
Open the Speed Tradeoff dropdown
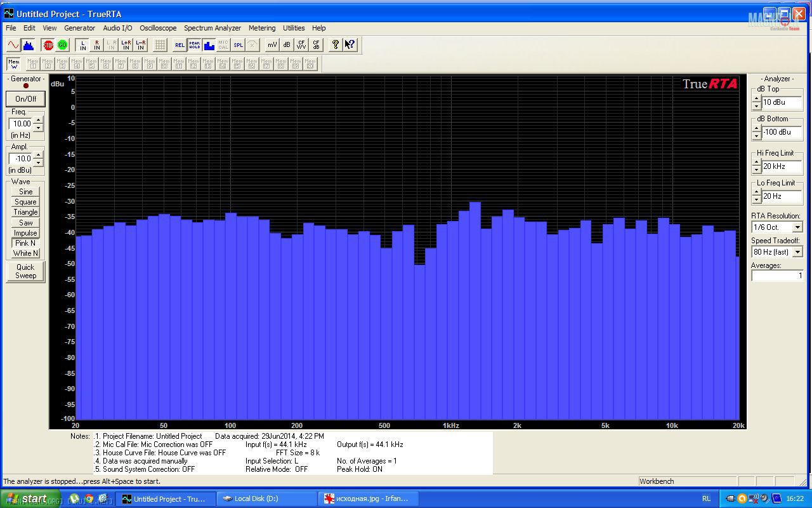pos(797,252)
